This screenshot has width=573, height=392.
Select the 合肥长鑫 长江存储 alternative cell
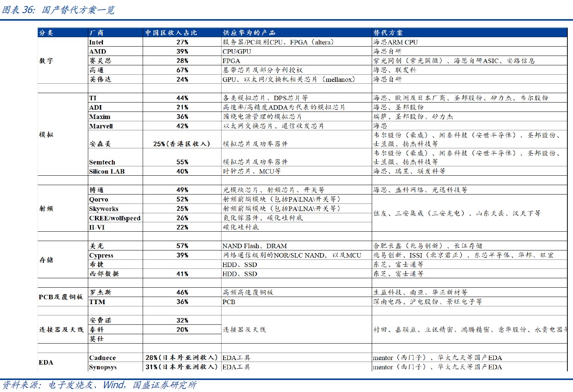point(469,246)
